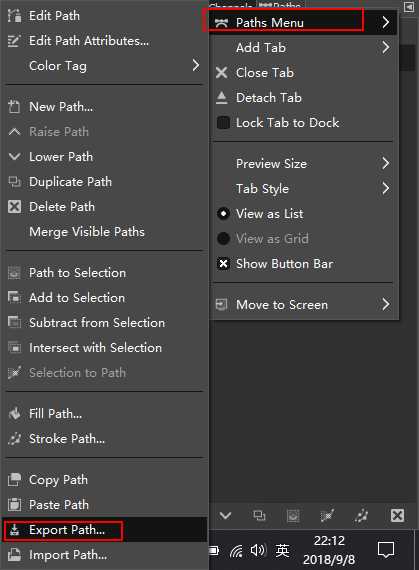
Task: Click the delete path icon in button bar
Action: coord(397,515)
